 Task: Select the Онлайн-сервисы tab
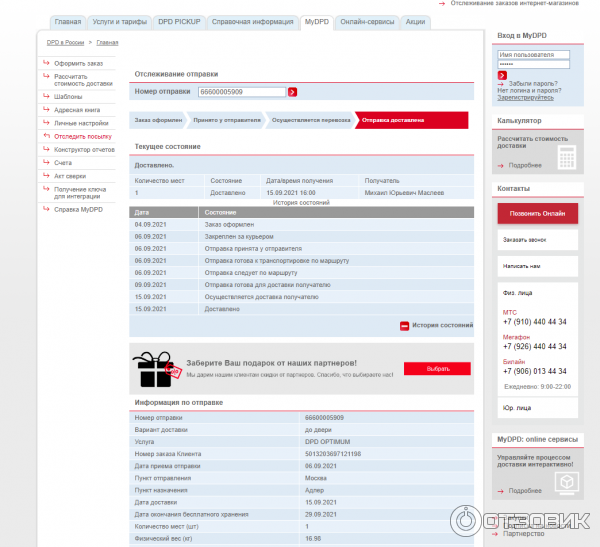(x=365, y=21)
